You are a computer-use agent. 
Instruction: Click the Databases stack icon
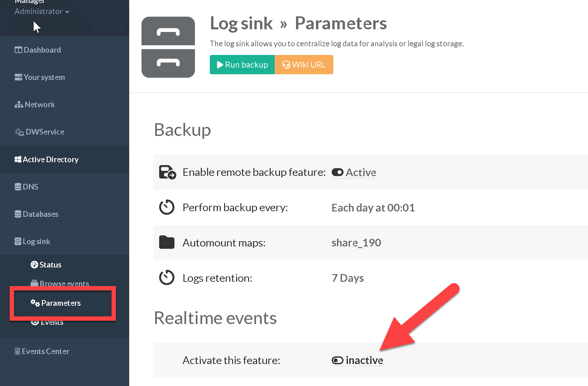(18, 214)
